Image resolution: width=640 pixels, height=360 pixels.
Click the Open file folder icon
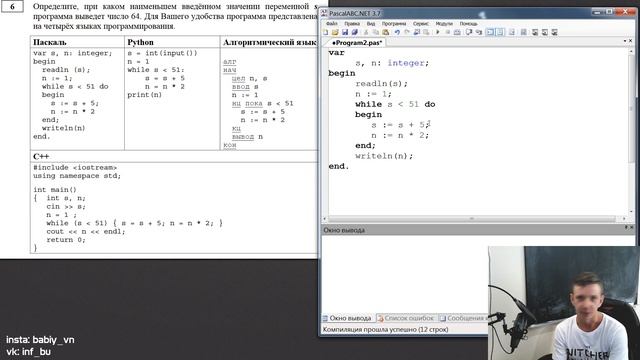coord(335,32)
